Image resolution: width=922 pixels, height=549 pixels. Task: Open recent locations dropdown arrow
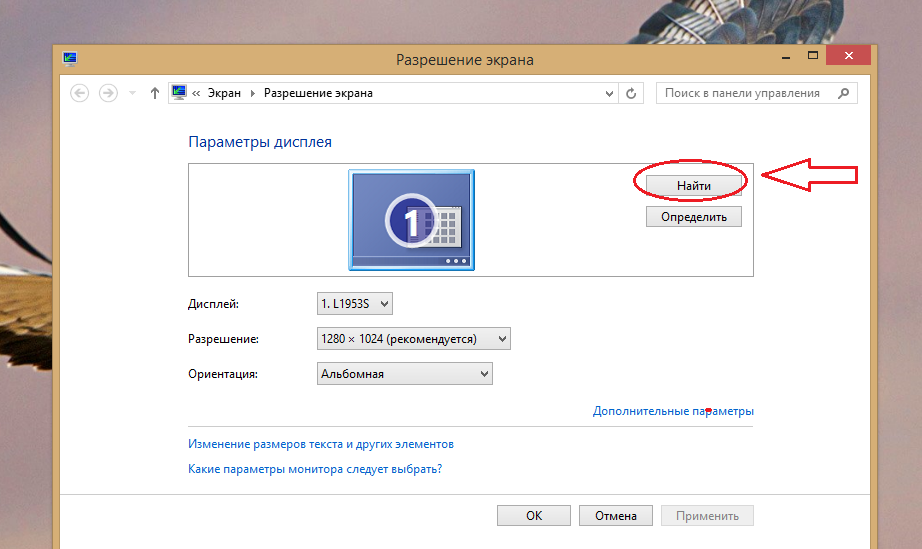coord(131,93)
